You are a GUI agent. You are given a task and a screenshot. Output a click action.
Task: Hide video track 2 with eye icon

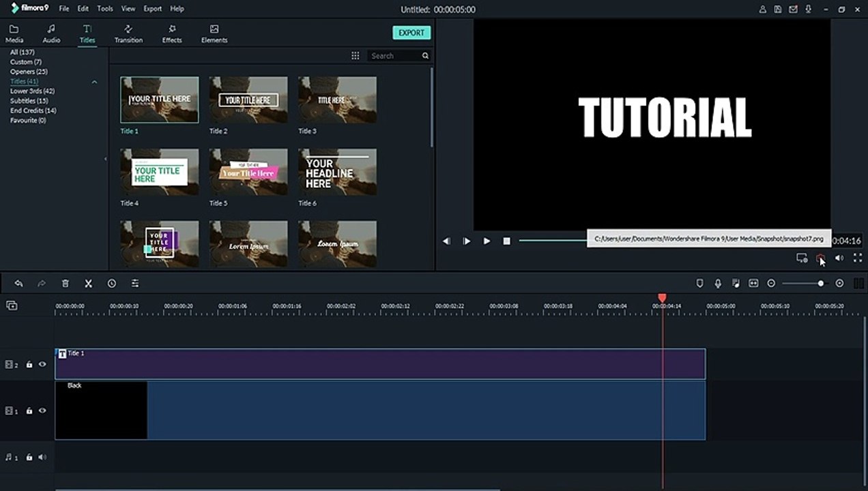click(42, 365)
